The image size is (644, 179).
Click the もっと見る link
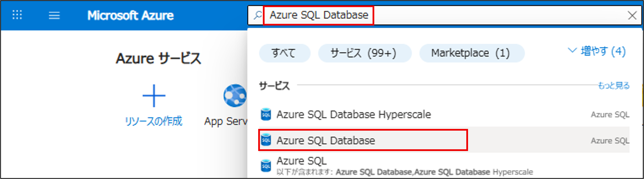coord(614,85)
